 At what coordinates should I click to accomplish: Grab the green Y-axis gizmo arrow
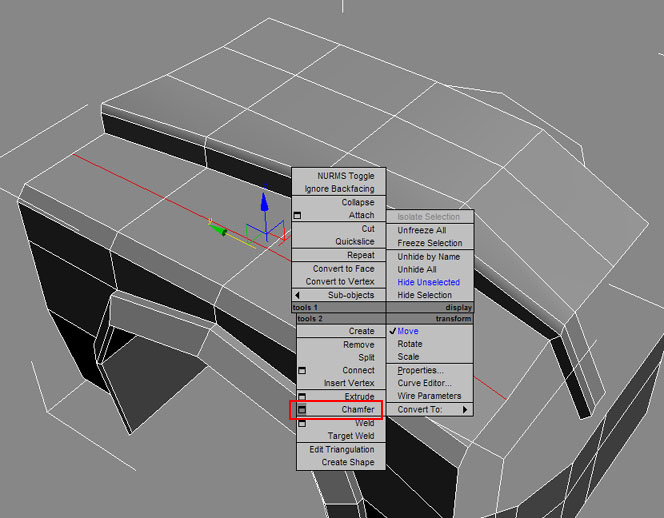[x=218, y=230]
